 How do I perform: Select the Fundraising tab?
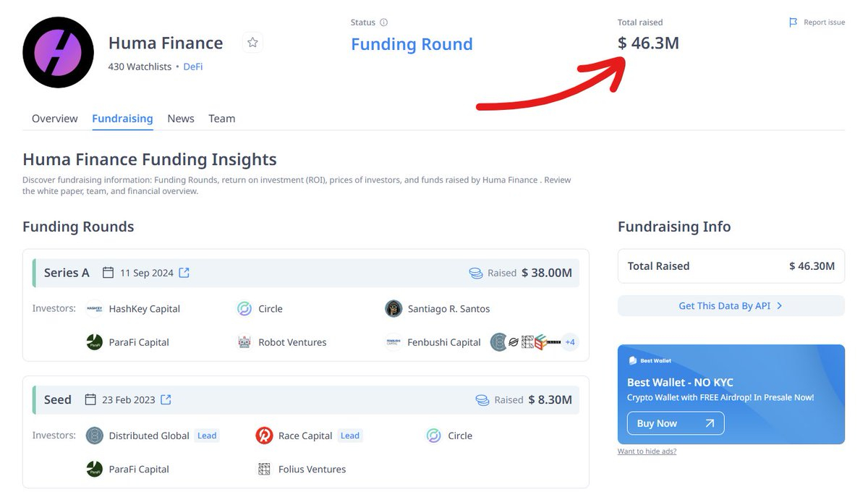pyautogui.click(x=122, y=119)
